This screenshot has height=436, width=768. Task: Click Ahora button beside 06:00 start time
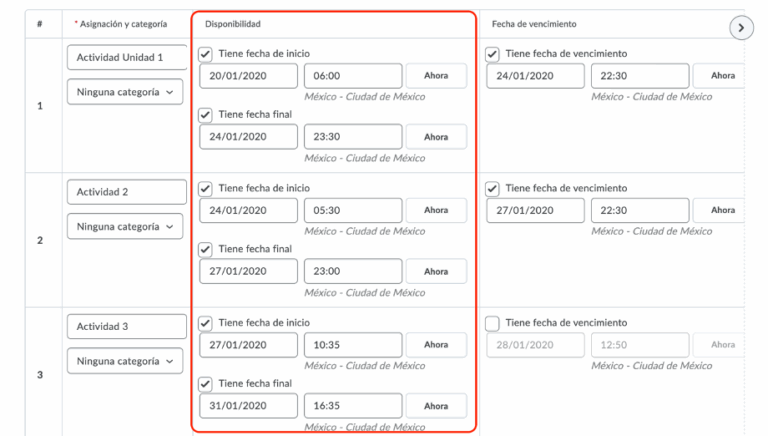436,76
